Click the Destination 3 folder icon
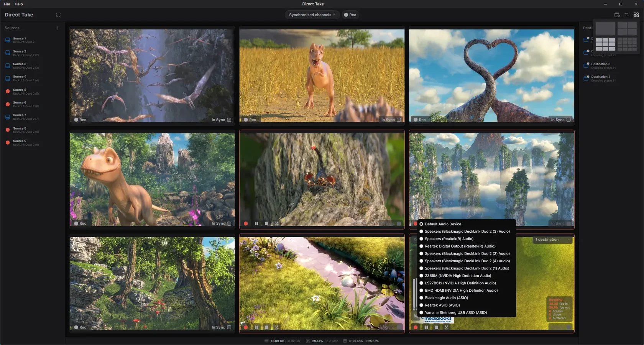The image size is (644, 345). tap(586, 66)
